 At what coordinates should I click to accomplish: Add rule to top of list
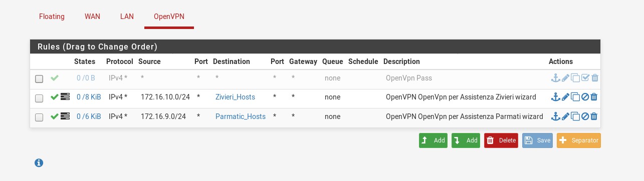[433, 140]
